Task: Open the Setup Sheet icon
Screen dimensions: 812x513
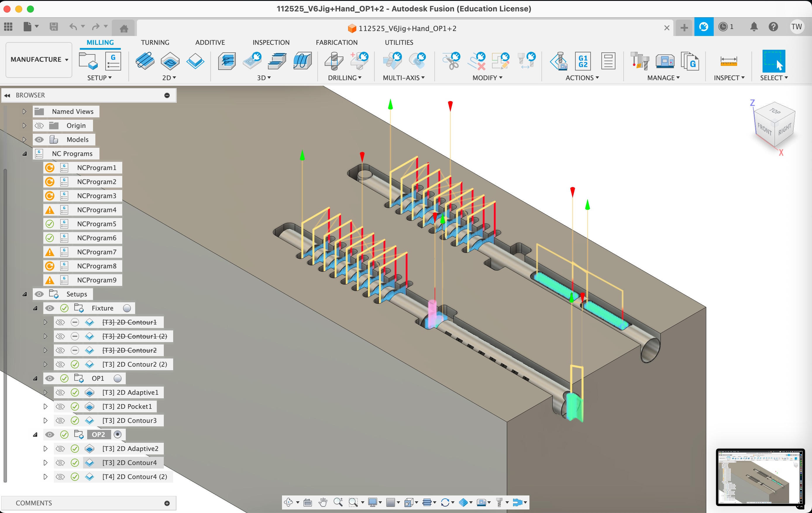Action: click(x=608, y=61)
